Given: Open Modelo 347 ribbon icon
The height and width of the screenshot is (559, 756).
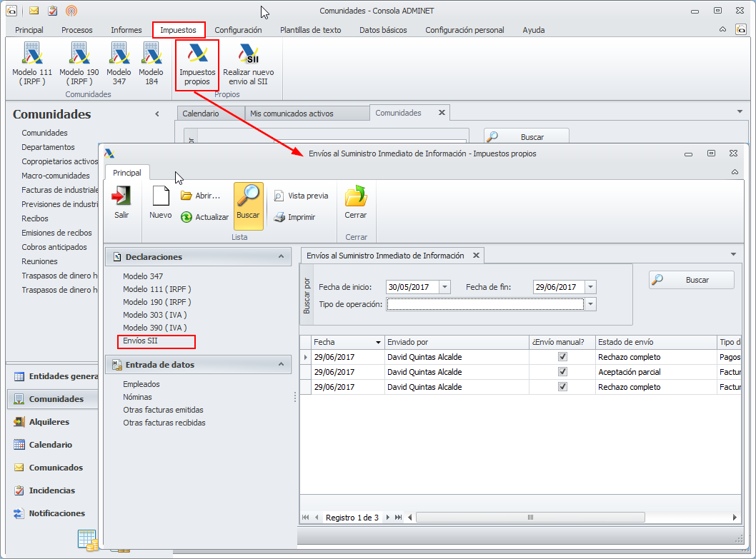Looking at the screenshot, I should [x=119, y=64].
